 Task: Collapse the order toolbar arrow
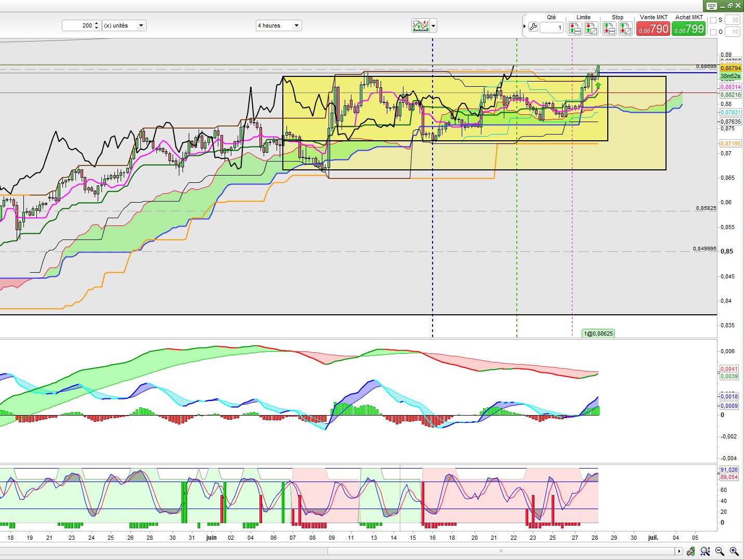(x=524, y=26)
